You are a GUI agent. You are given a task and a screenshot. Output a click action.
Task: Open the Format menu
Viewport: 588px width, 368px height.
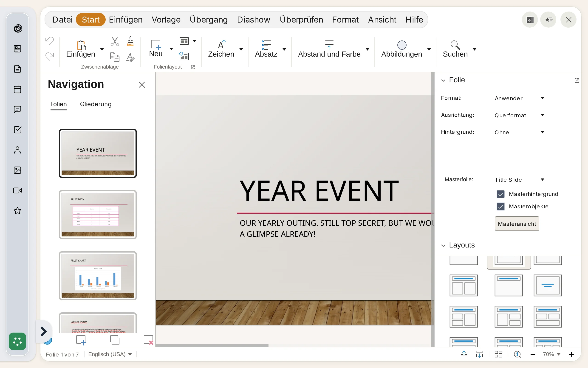coord(345,20)
